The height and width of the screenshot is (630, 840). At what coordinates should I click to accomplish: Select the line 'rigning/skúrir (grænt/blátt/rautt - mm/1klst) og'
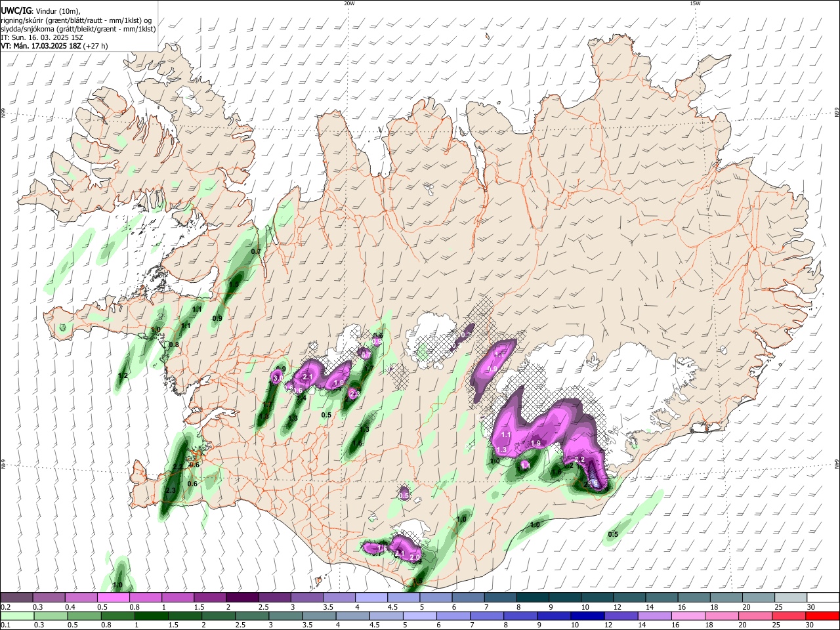(76, 20)
